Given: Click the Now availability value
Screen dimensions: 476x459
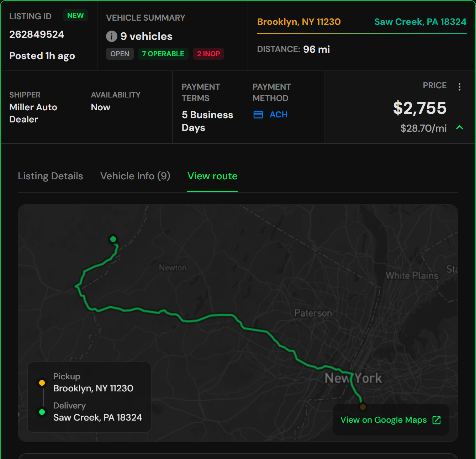Looking at the screenshot, I should point(101,107).
